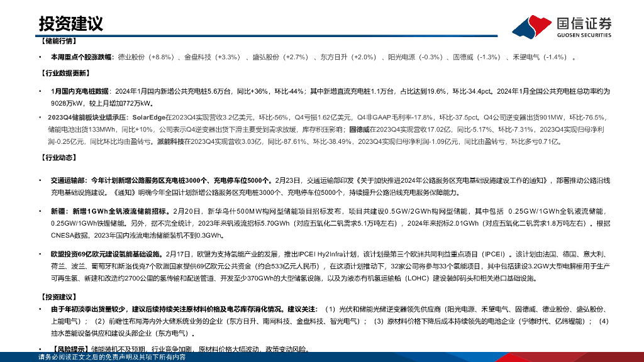Click the text CNESA数据

coord(69,236)
